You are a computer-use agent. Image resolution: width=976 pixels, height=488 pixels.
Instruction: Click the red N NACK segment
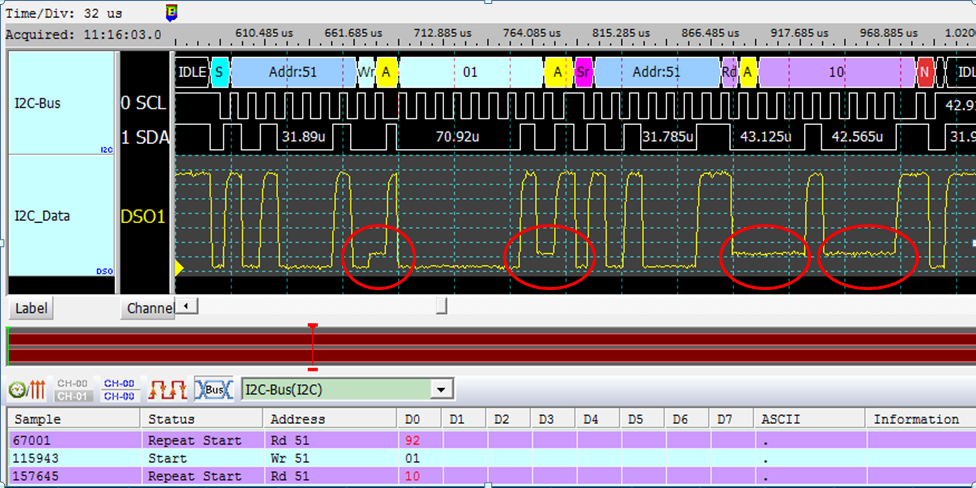[x=924, y=72]
